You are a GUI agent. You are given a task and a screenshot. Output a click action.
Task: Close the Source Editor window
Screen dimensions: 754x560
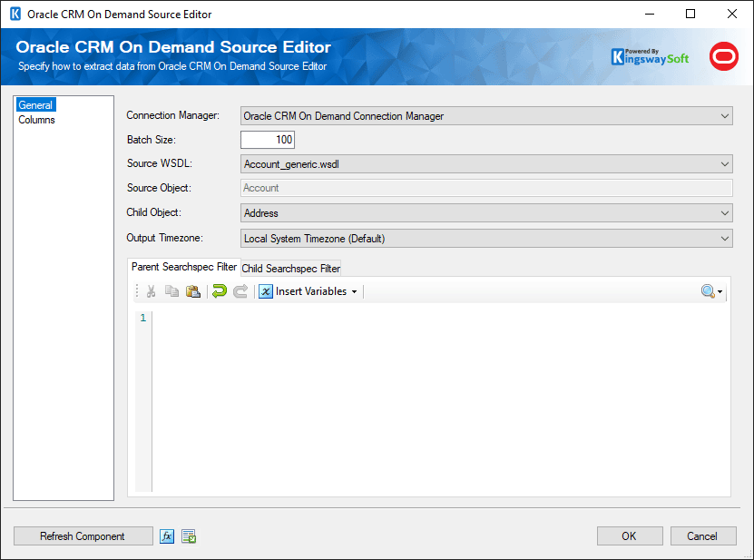tap(732, 14)
